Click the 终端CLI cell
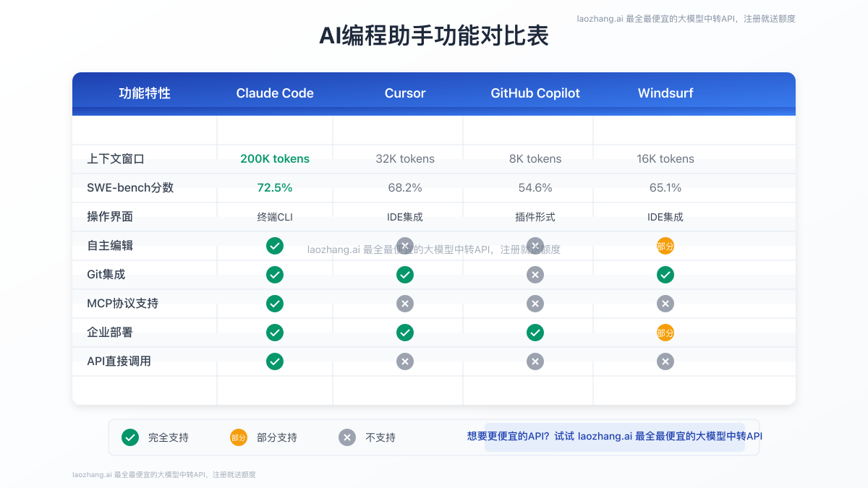868x488 pixels. click(275, 217)
